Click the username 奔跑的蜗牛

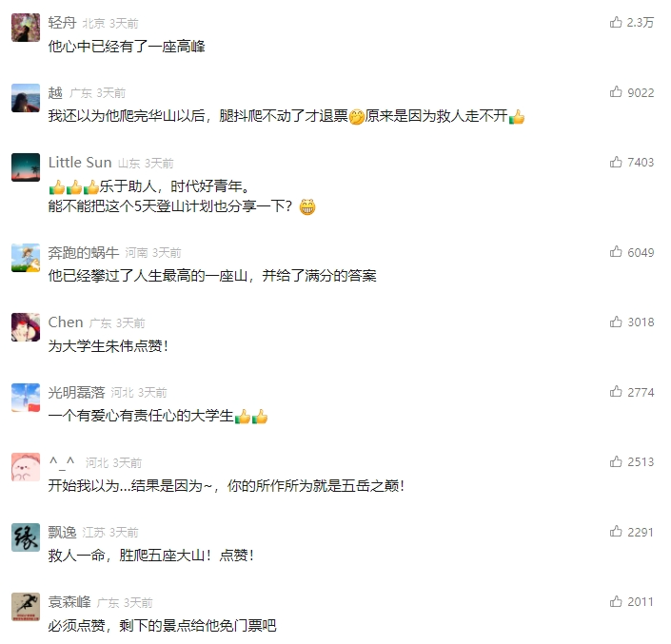click(x=84, y=252)
